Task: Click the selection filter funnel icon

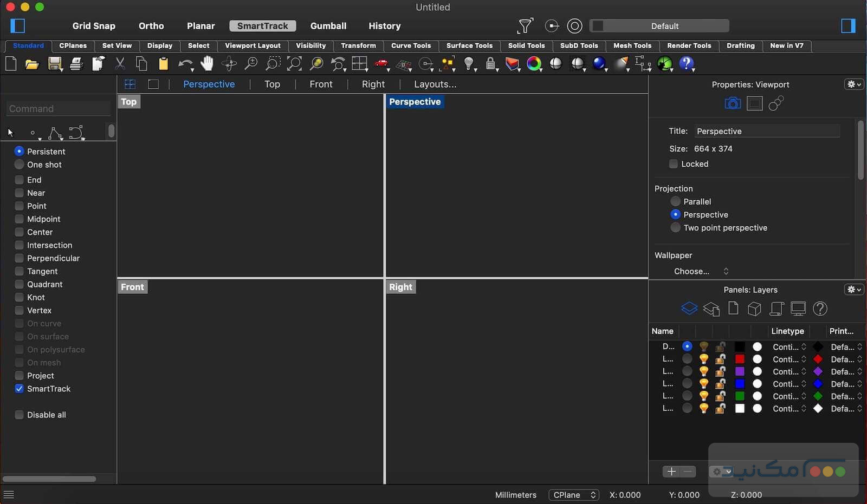Action: tap(525, 26)
